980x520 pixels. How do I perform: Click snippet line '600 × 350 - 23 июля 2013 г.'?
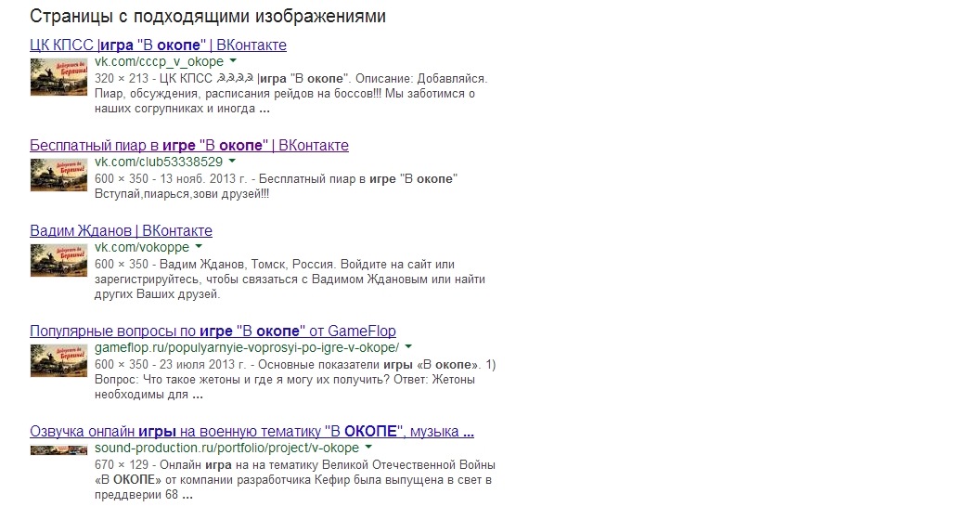point(295,364)
